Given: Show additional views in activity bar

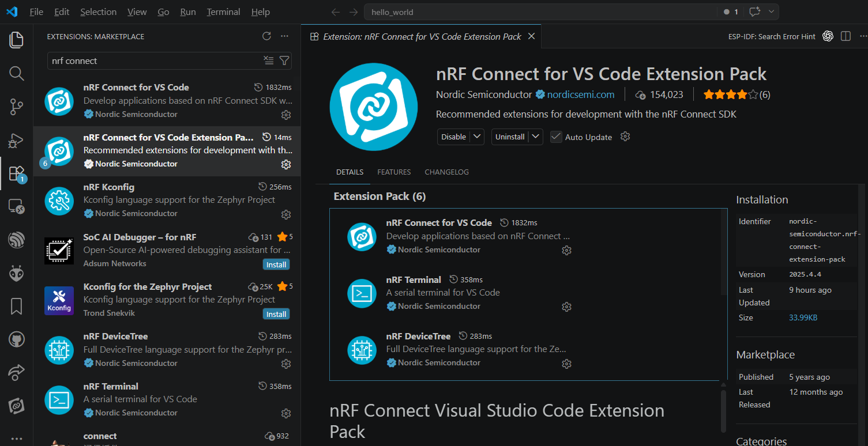Looking at the screenshot, I should pyautogui.click(x=16, y=438).
